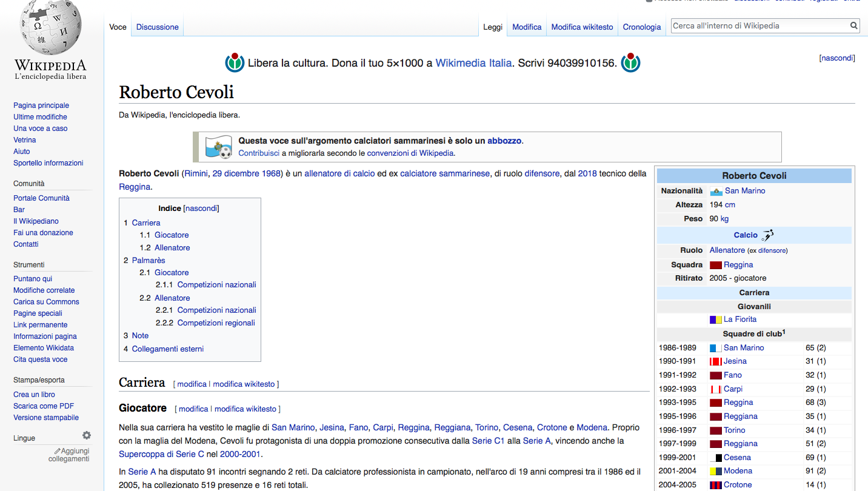Jump to Competizioni regionali in contents
Viewport: 868px width, 491px height.
[216, 323]
